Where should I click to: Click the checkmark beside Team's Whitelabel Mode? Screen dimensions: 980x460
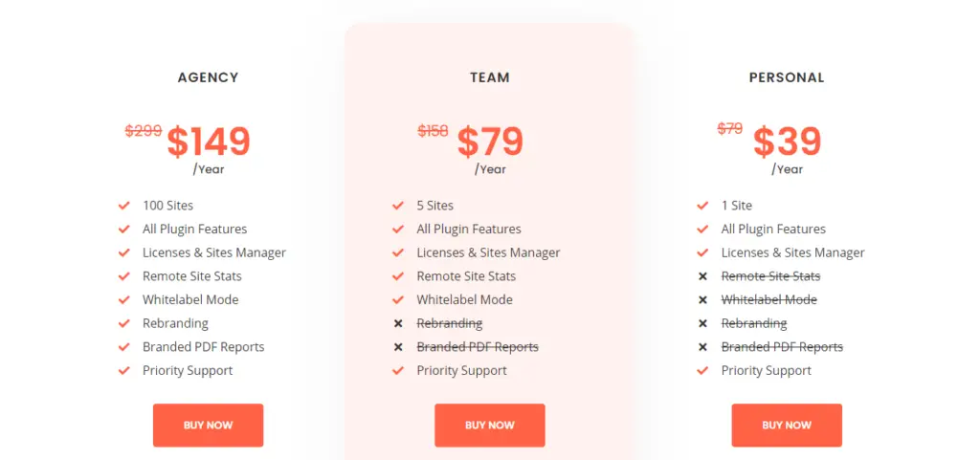pos(398,299)
